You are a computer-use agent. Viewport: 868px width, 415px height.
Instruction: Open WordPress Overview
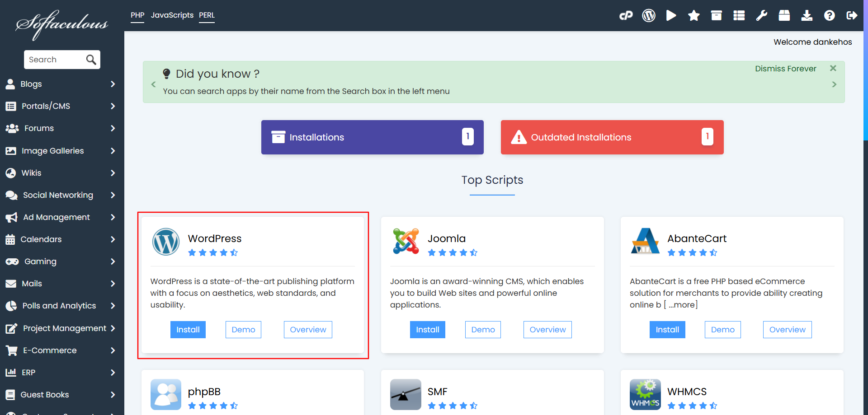[308, 330]
